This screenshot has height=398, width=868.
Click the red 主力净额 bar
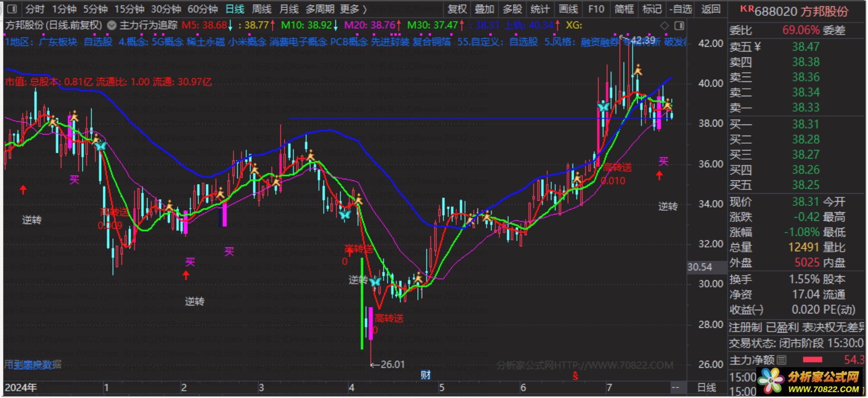(812, 360)
